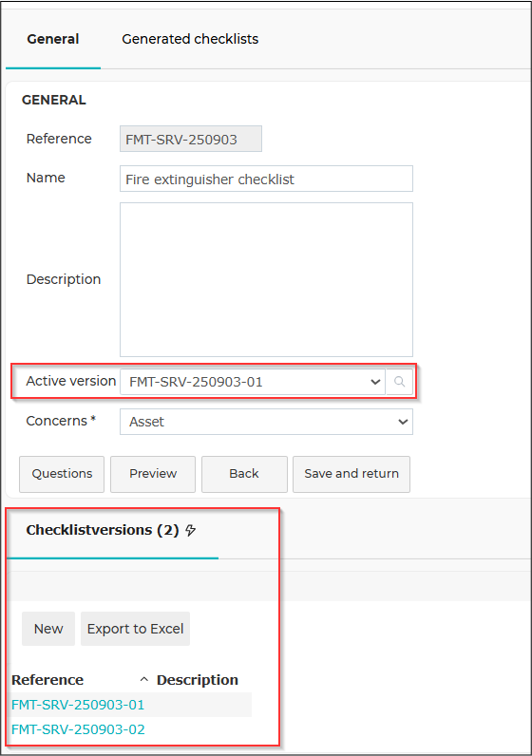Open the Generated checklists tab
The width and height of the screenshot is (532, 756).
[190, 39]
